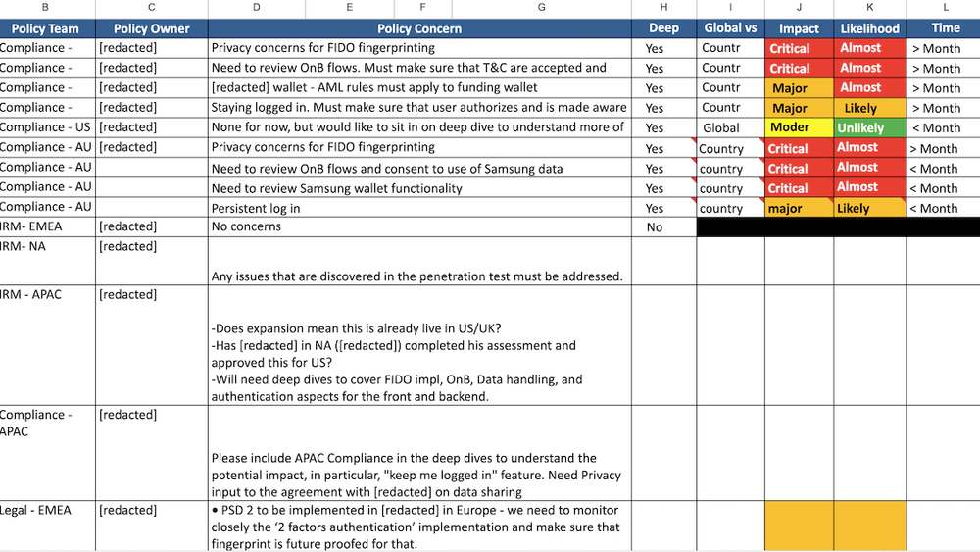Select the IRM - APAC team cell

tap(47, 345)
